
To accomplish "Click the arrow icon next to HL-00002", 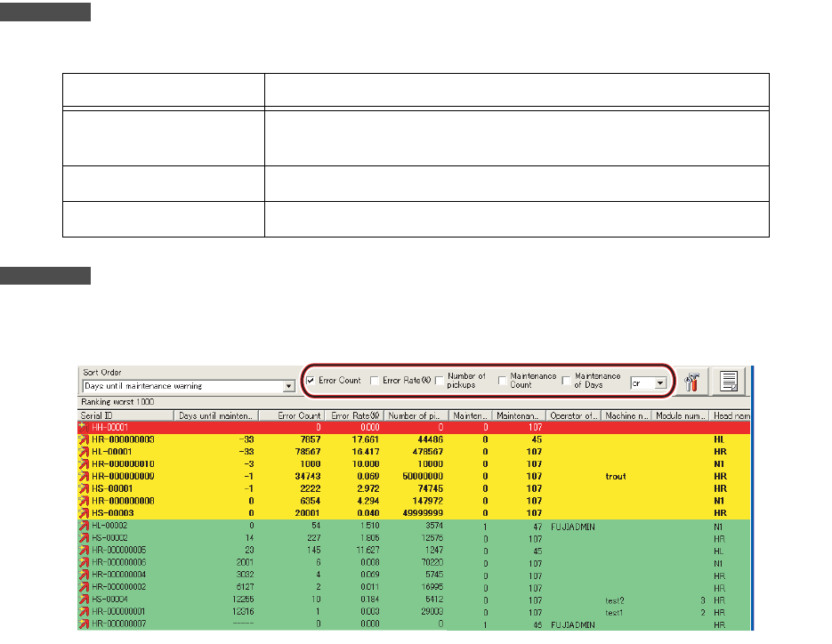I will tap(85, 527).
